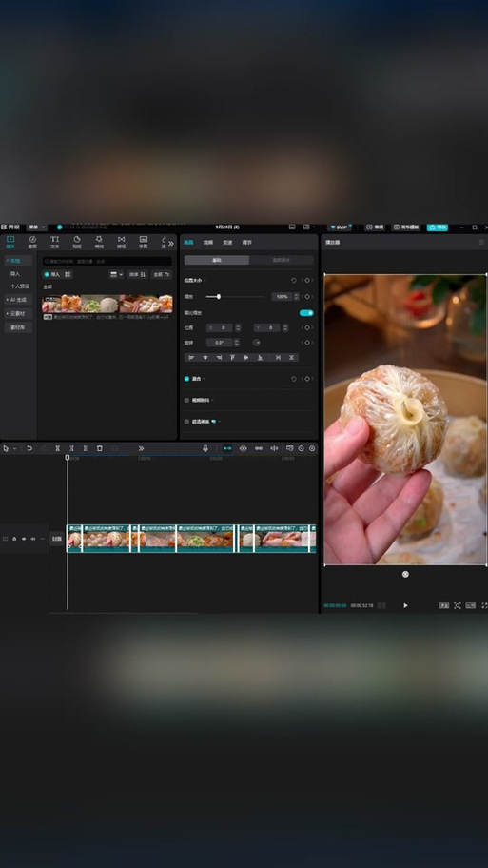
Task: Click the timeline zoom-out circle icon
Action: [x=301, y=448]
